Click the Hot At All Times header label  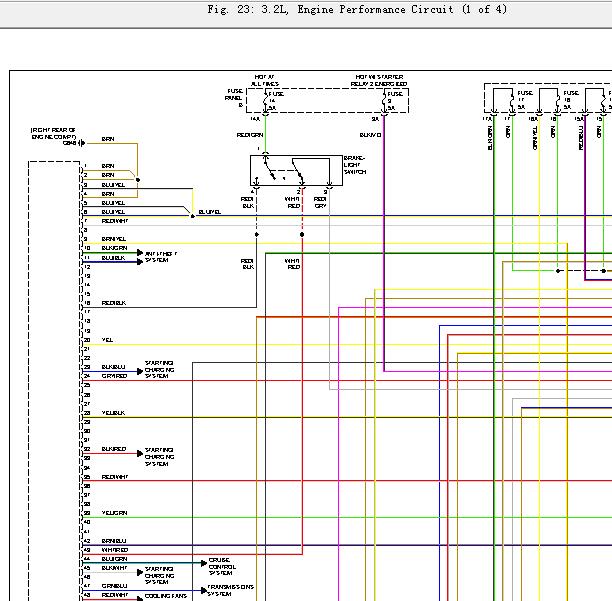click(x=265, y=80)
